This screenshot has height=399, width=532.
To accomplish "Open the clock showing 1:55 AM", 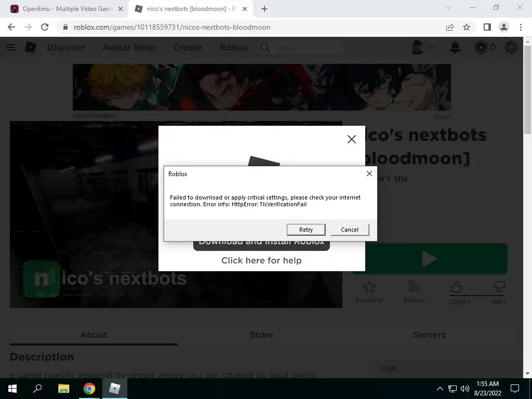I will 487,389.
